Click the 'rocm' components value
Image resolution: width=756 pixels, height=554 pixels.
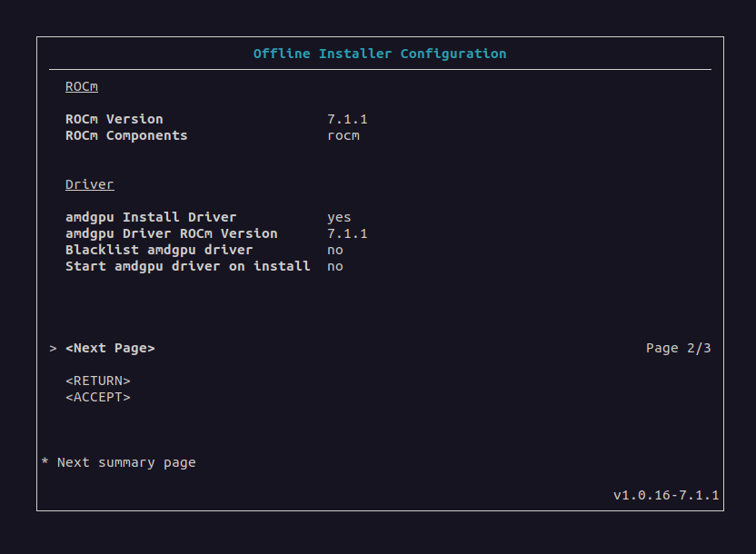click(x=343, y=135)
